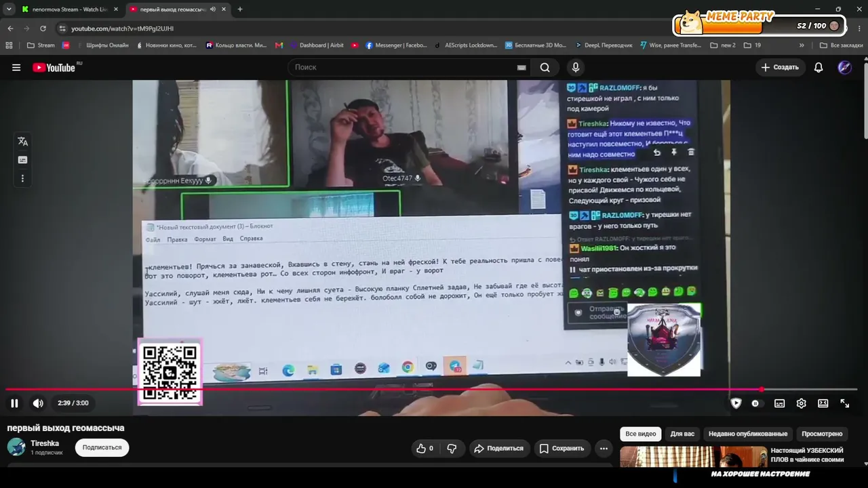Reload the page
Image resolution: width=868 pixels, height=488 pixels.
point(43,28)
